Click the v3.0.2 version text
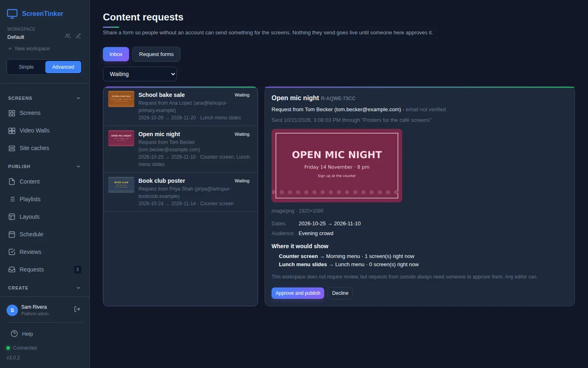 13,358
